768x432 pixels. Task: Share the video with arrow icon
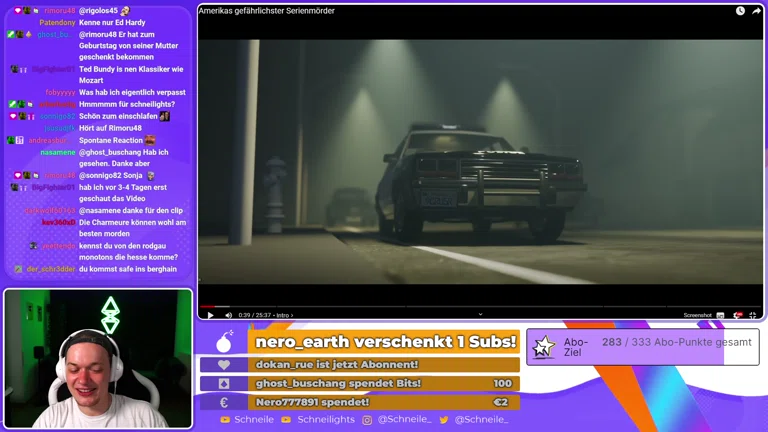point(756,11)
